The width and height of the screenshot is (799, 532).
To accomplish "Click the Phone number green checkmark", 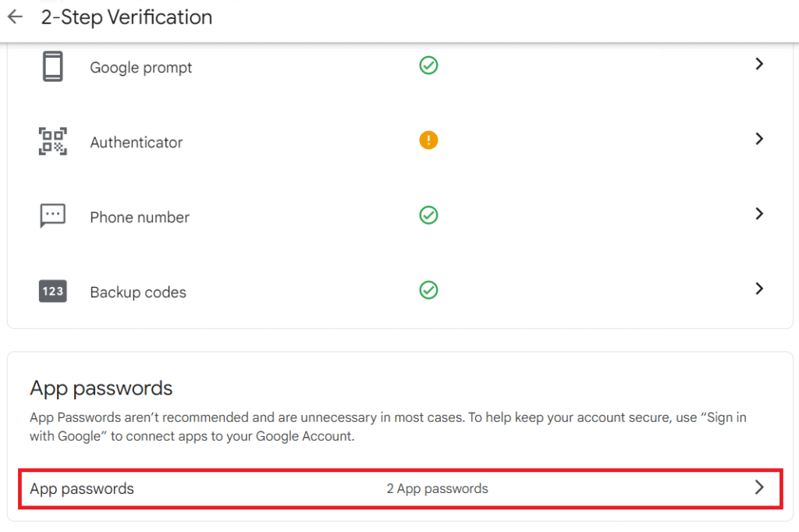I will click(428, 215).
